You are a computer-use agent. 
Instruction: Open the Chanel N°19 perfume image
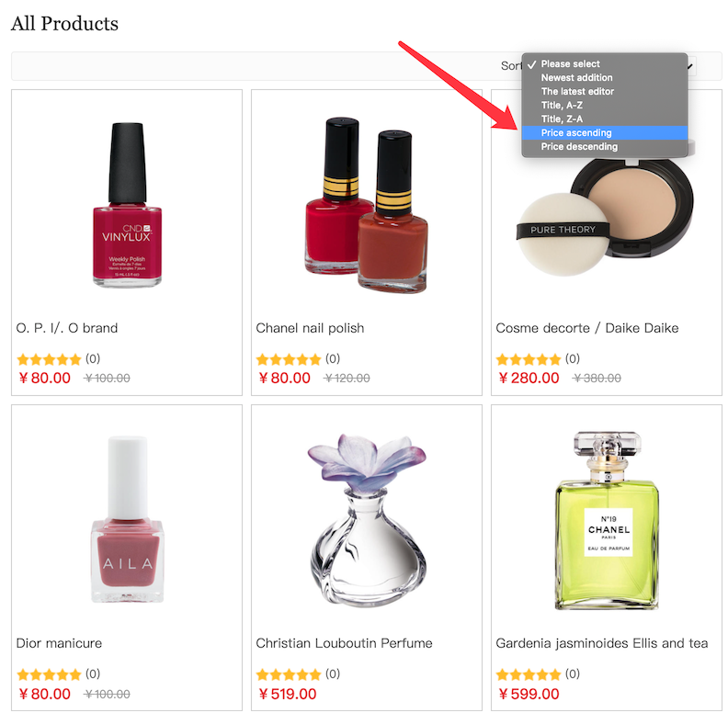(607, 519)
